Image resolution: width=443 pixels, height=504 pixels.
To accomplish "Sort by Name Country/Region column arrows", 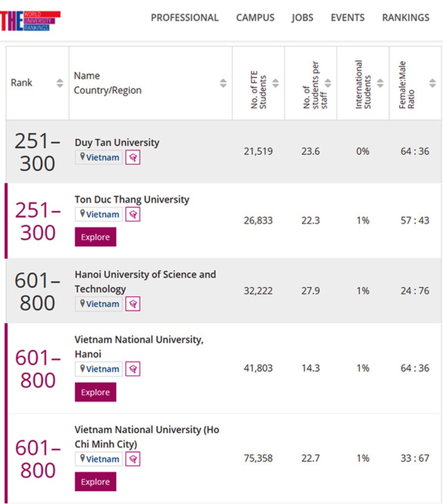I will point(223,83).
